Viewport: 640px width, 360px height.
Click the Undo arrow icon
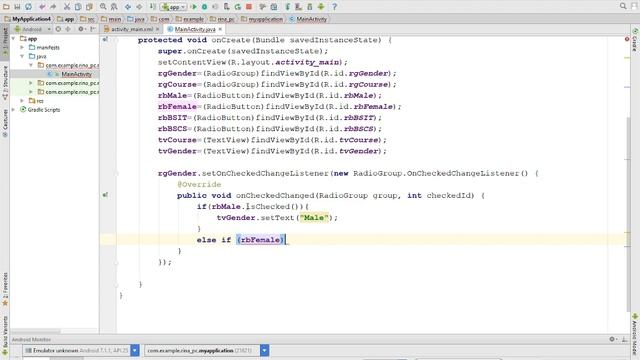click(42, 7)
